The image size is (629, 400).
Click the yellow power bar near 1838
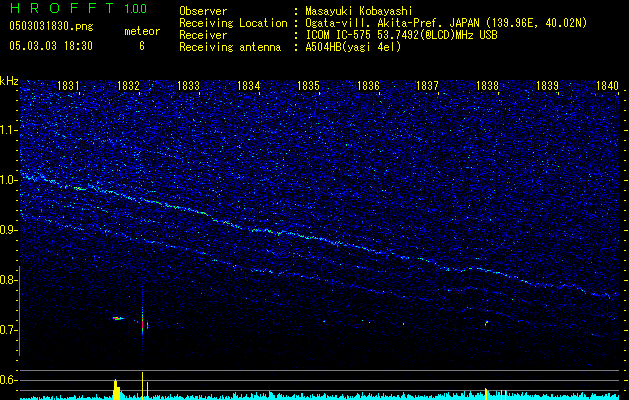click(x=486, y=394)
